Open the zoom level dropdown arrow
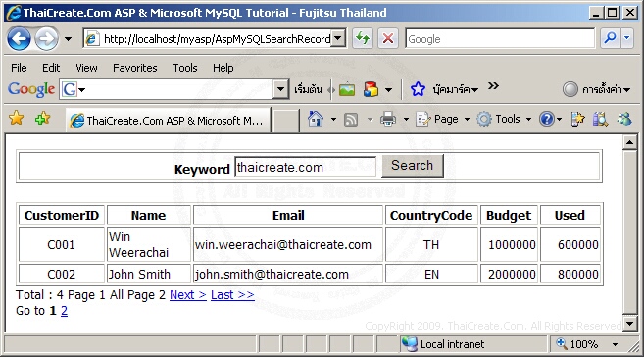644x357 pixels. (x=615, y=344)
